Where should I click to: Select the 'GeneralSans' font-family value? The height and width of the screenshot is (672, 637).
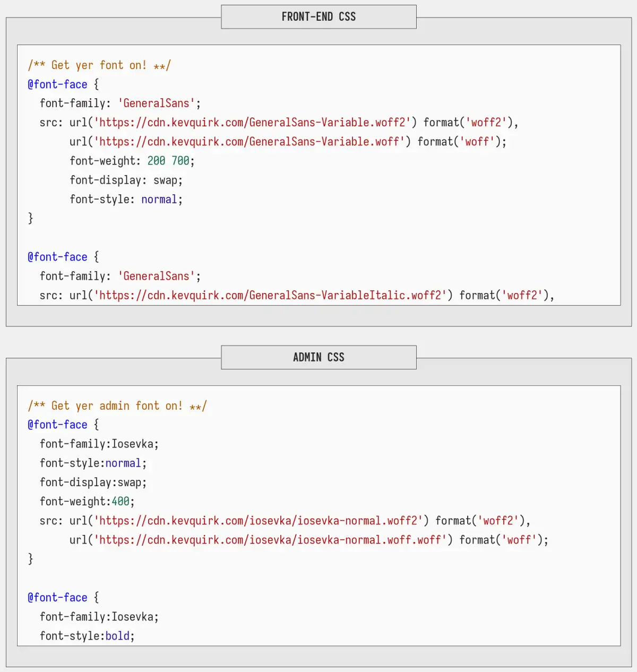click(x=157, y=103)
